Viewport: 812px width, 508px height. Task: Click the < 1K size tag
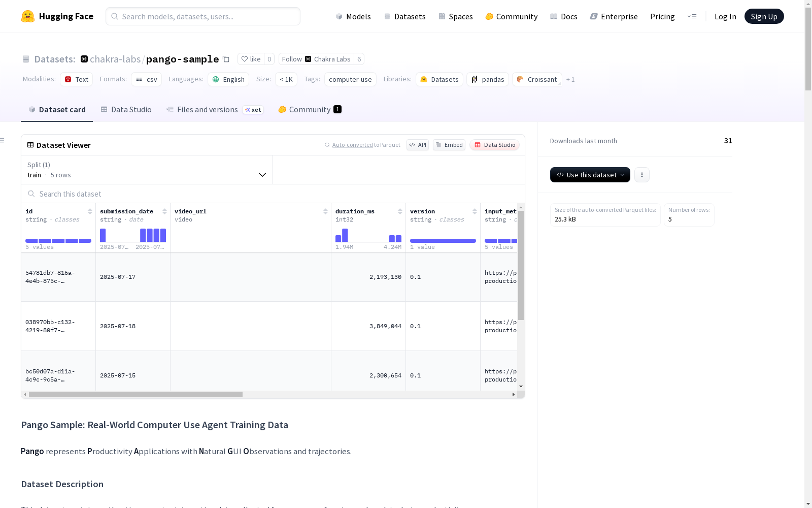pyautogui.click(x=286, y=79)
